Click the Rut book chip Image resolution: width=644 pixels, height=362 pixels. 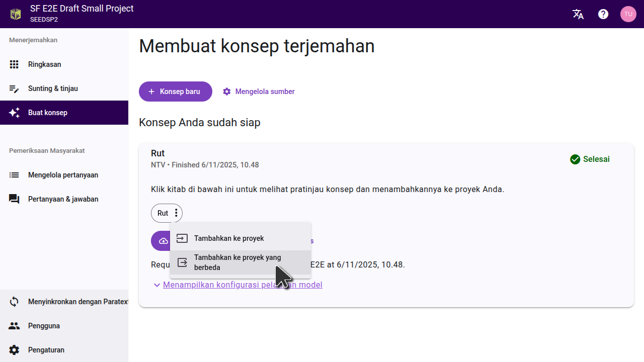click(x=162, y=213)
